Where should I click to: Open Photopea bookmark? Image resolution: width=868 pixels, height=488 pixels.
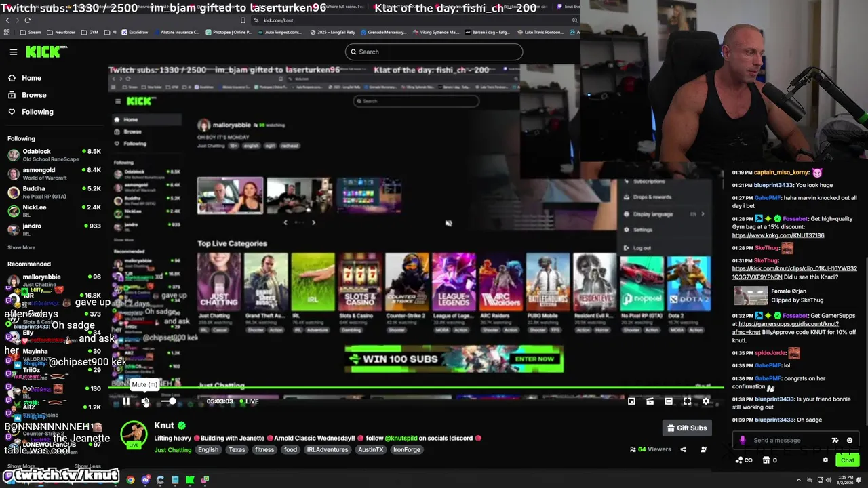(229, 32)
